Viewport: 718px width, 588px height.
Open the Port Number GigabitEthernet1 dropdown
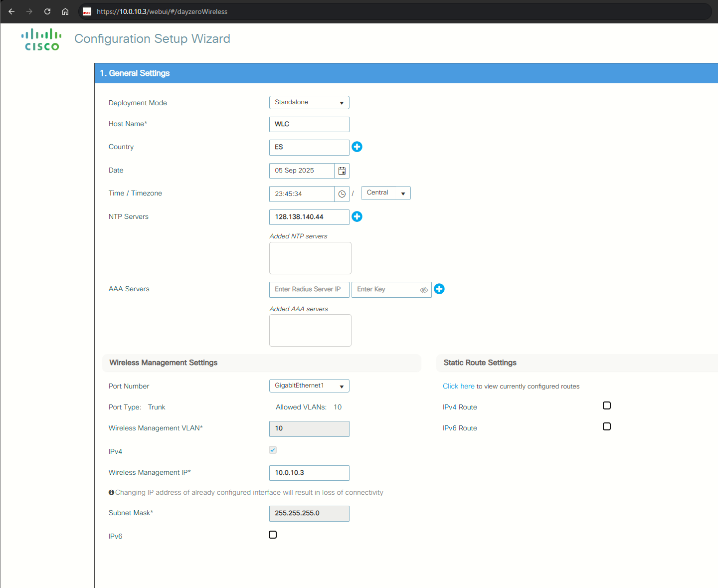coord(309,386)
